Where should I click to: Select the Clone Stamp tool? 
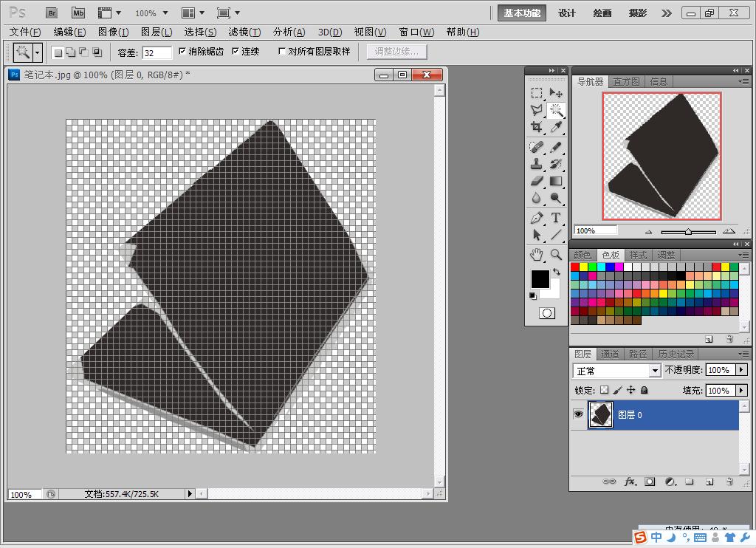[x=537, y=164]
